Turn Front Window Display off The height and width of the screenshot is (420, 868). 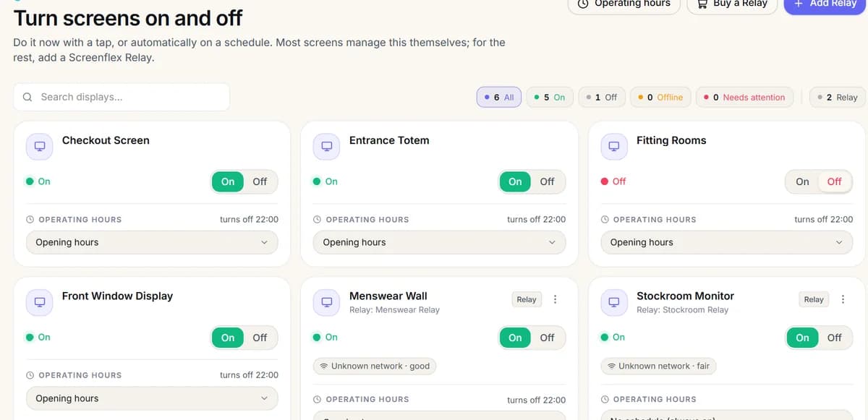tap(260, 338)
